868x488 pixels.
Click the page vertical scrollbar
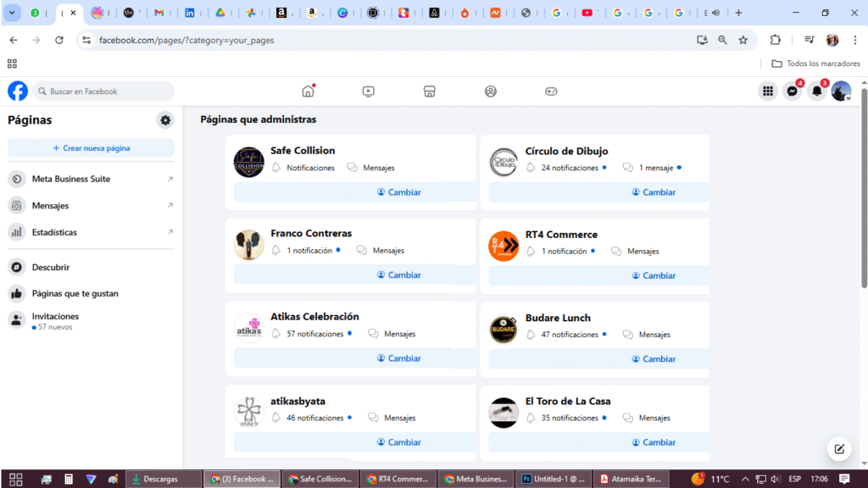[864, 188]
